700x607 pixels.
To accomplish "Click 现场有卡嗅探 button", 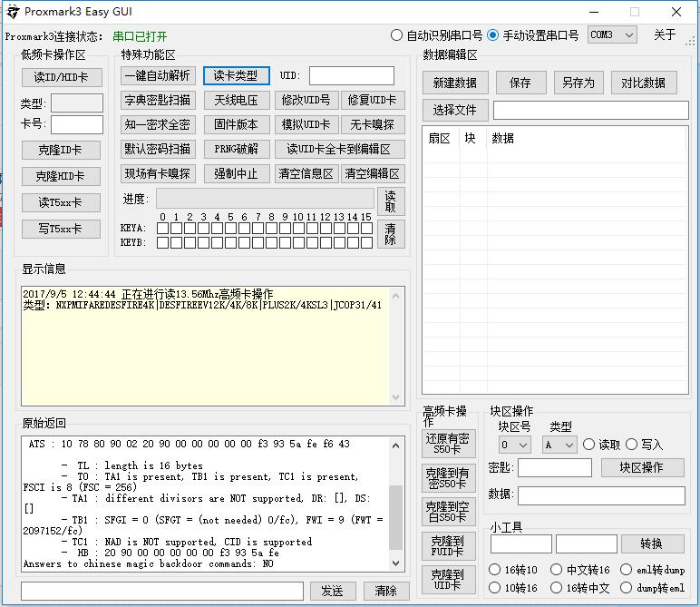I will click(x=158, y=173).
